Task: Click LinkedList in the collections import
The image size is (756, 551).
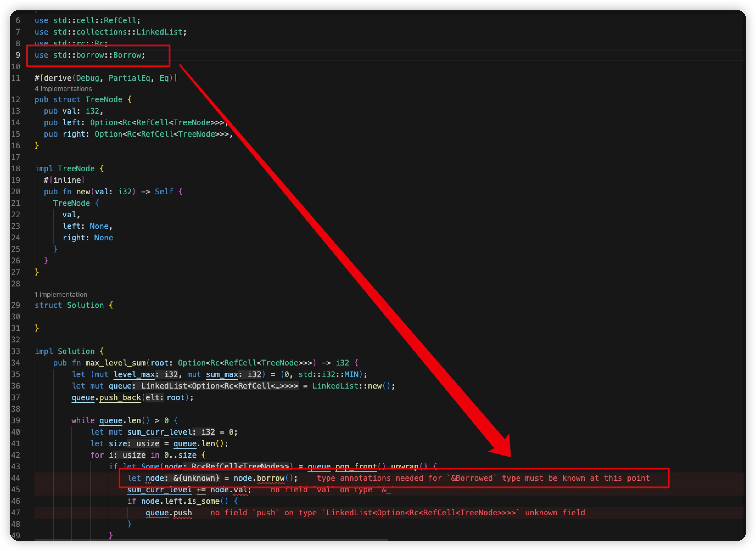Action: [x=159, y=32]
